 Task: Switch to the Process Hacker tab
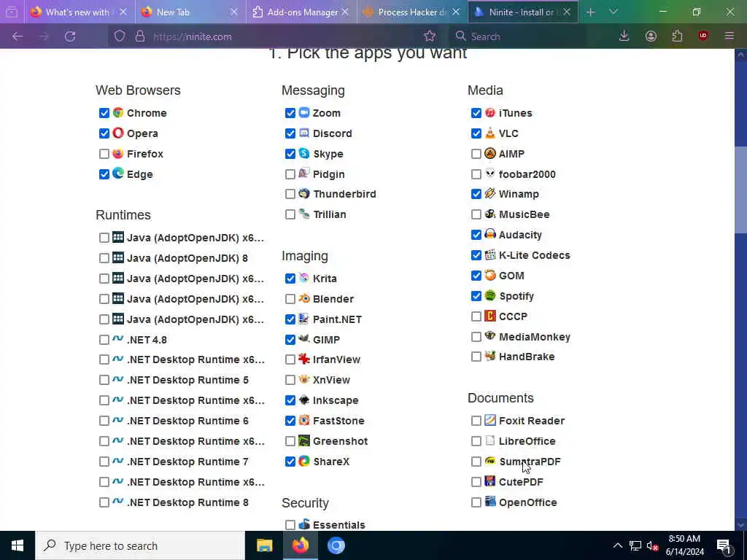(x=412, y=12)
